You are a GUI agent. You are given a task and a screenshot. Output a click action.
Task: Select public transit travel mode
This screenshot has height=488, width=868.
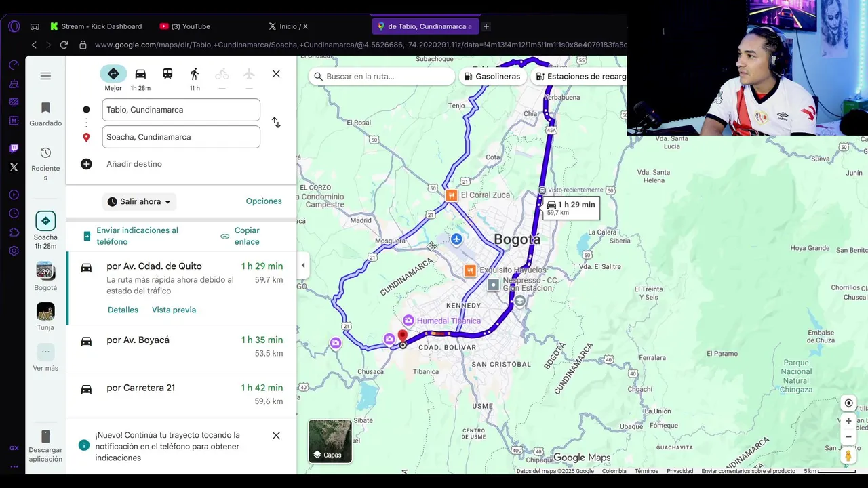[167, 74]
